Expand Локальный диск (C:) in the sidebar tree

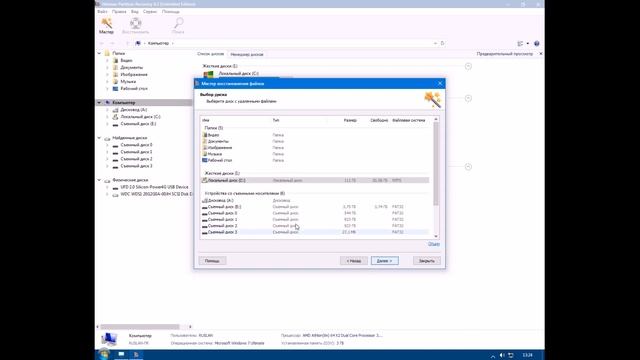point(107,117)
